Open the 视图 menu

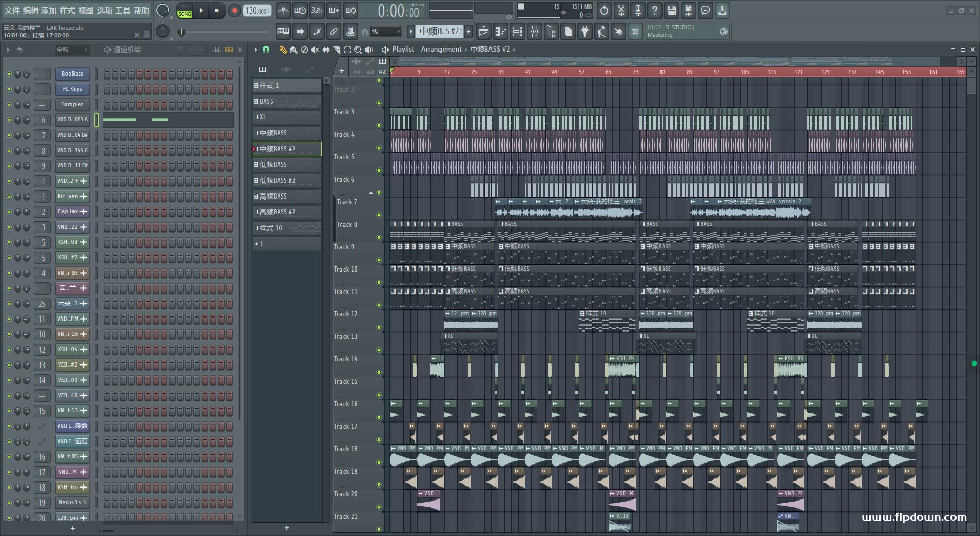coord(86,11)
